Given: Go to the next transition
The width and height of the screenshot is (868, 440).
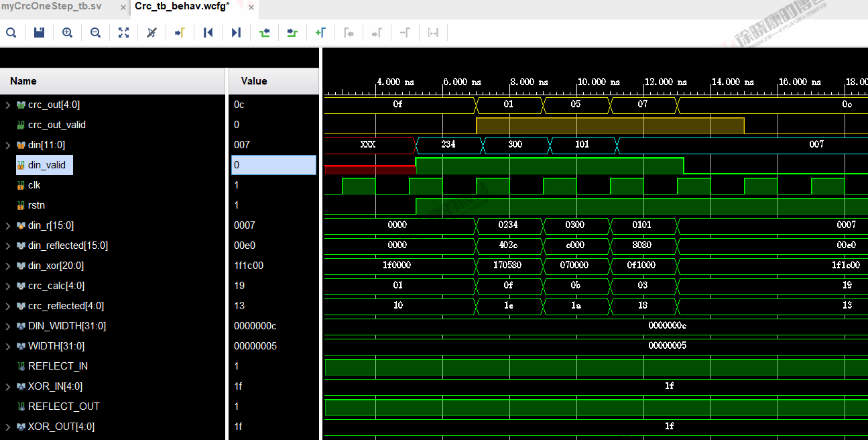Looking at the screenshot, I should [x=292, y=32].
